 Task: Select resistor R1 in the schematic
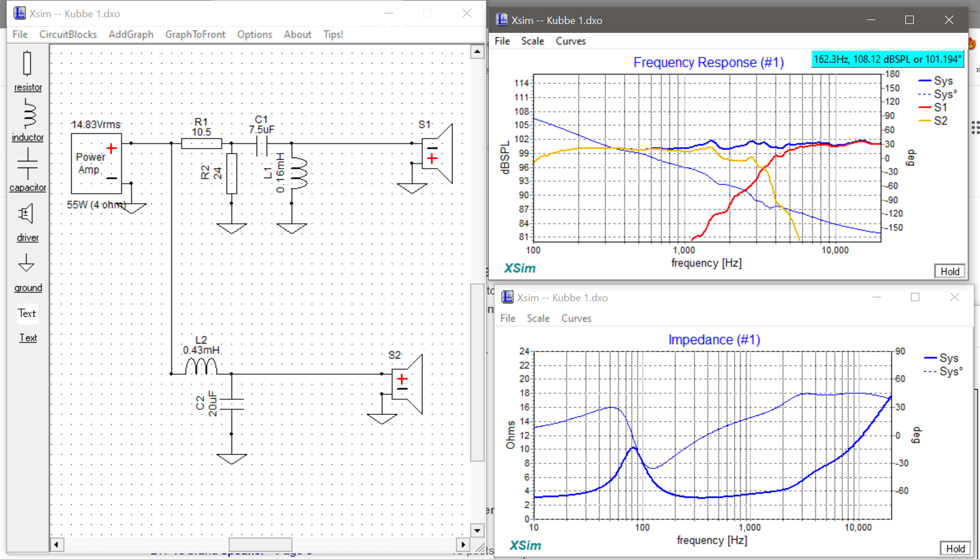pos(202,143)
